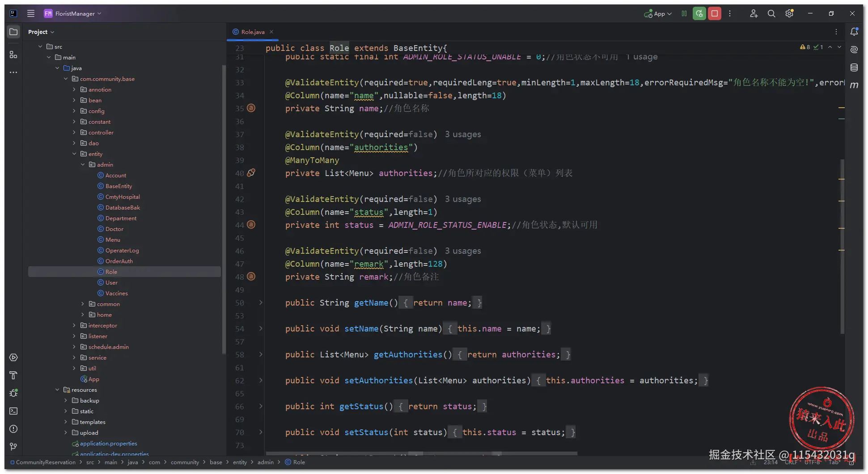Viewport: 868px width, 474px height.
Task: Rerun the App configuration
Action: 699,13
